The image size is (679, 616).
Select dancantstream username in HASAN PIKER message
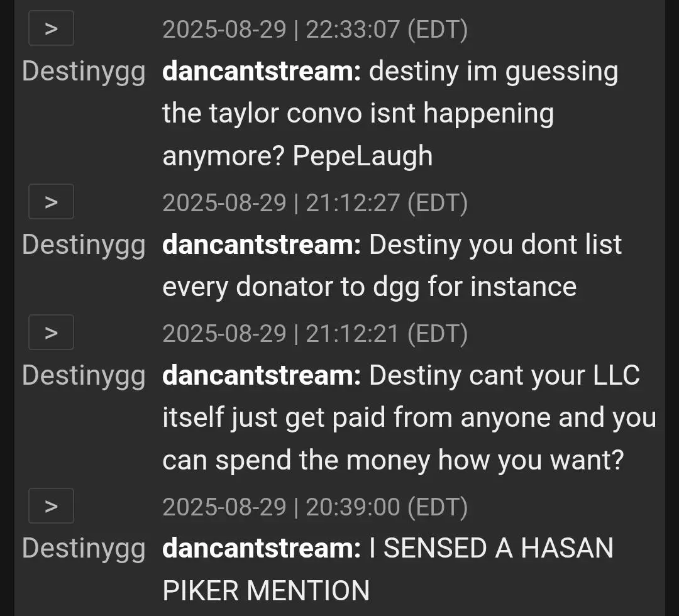pos(262,548)
